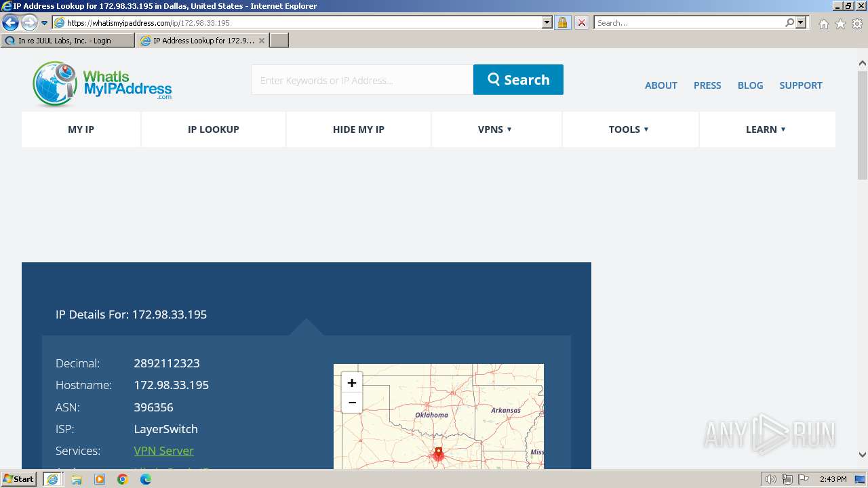Open Internet Explorer from the taskbar
This screenshot has width=868, height=488.
point(53,479)
